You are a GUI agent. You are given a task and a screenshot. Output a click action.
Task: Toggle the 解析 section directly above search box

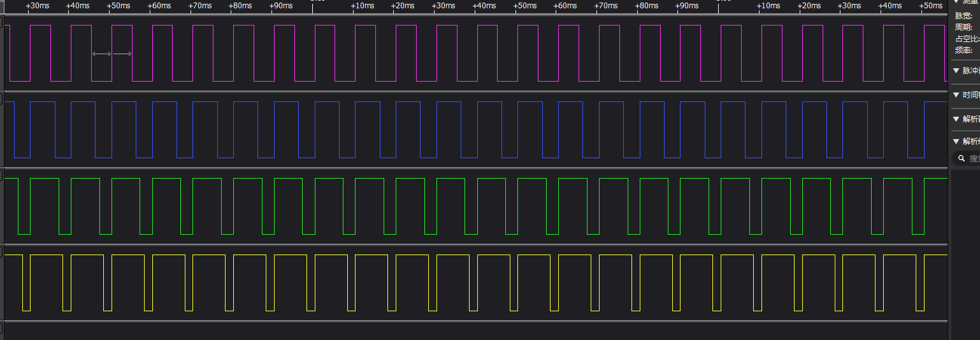956,142
